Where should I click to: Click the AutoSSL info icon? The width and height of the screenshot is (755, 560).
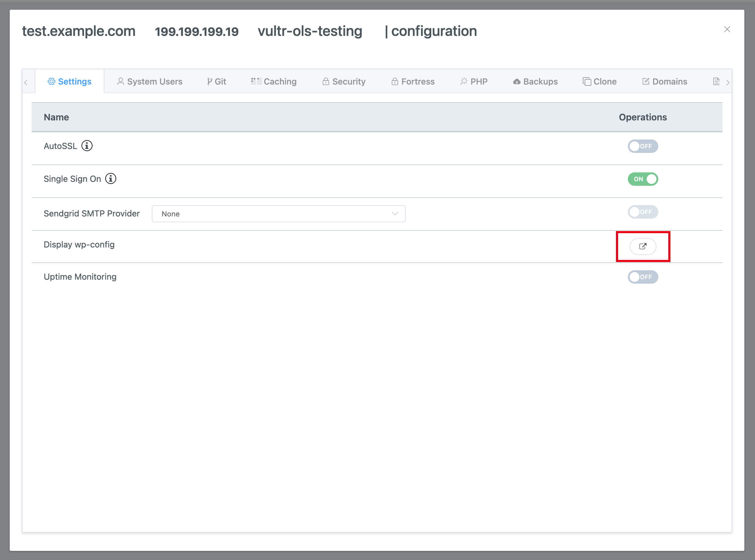(87, 146)
